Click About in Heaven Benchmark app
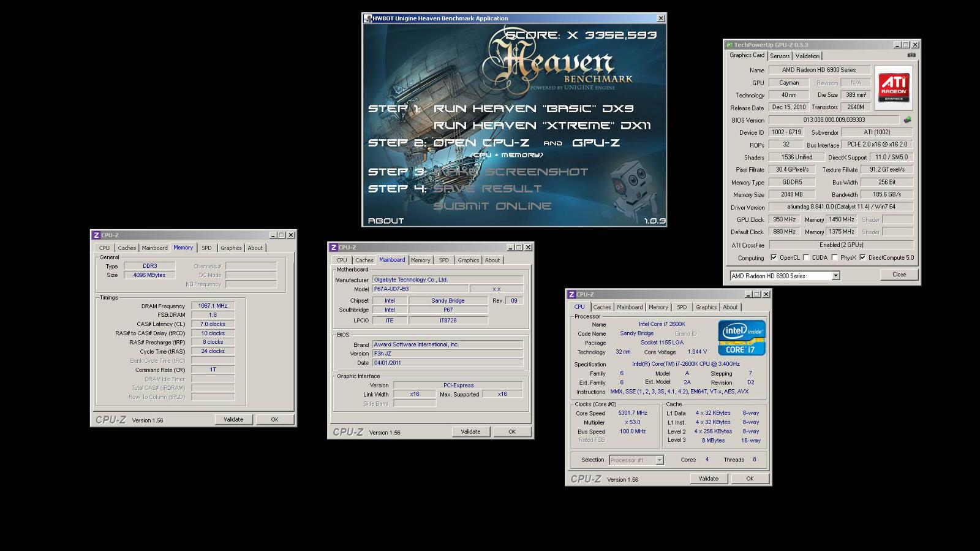The height and width of the screenshot is (551, 980). (386, 221)
